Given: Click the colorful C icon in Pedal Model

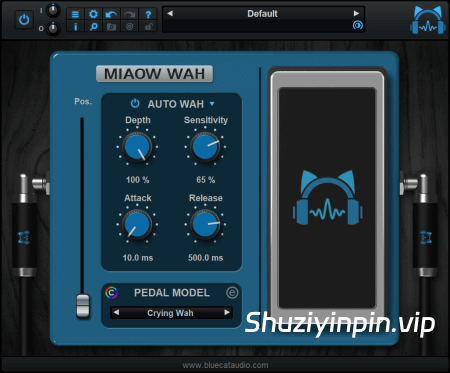Looking at the screenshot, I should pyautogui.click(x=112, y=293).
